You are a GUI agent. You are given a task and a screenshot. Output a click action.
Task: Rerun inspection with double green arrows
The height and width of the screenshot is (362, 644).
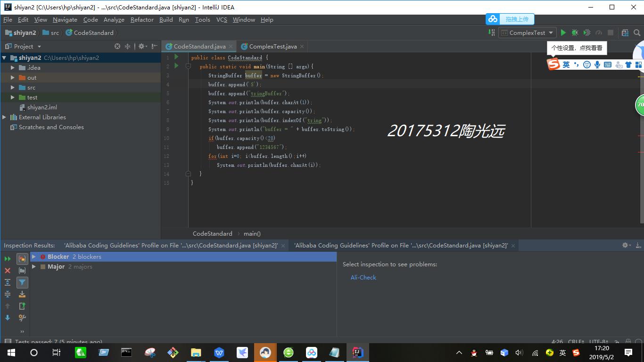tap(8, 259)
